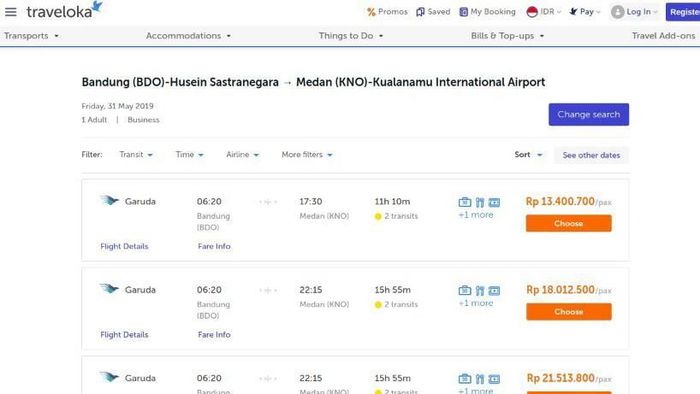
Task: View entertainment icon on Rp 18.012.500 flight
Action: point(494,291)
